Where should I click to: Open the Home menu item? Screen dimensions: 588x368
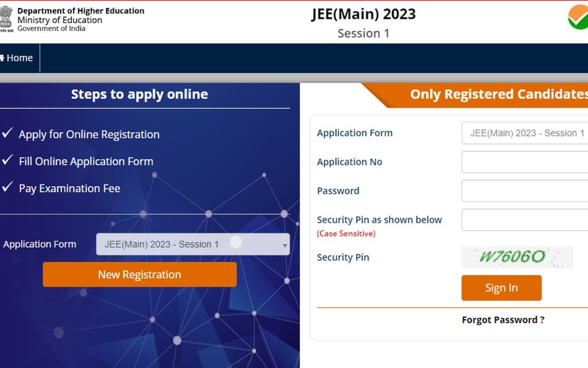pyautogui.click(x=18, y=58)
